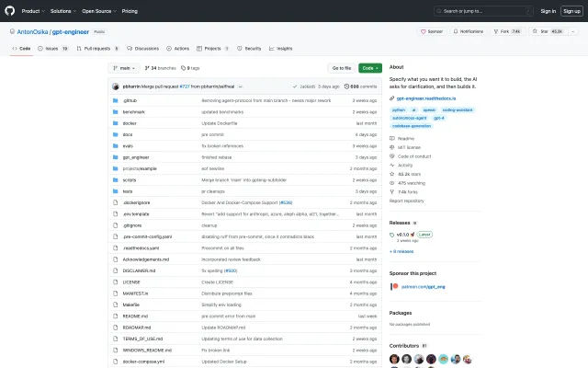Screen dimensions: 588x368
Task: Click the autonomous-agent topic tag
Action: coord(410,118)
